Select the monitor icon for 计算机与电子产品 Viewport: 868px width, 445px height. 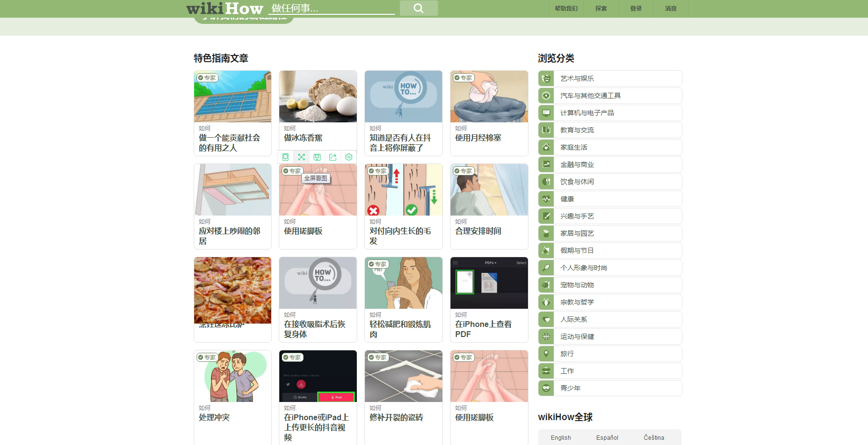coord(546,113)
